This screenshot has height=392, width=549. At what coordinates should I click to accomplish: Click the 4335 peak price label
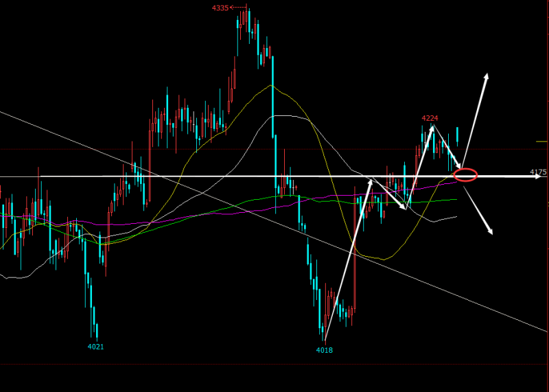click(220, 8)
